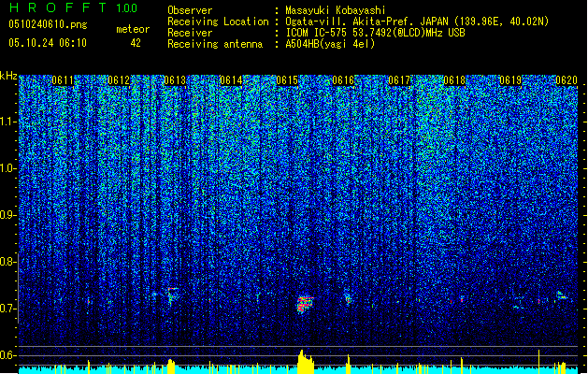Select the file name 0510240610.png
588x374 pixels.
coord(48,24)
